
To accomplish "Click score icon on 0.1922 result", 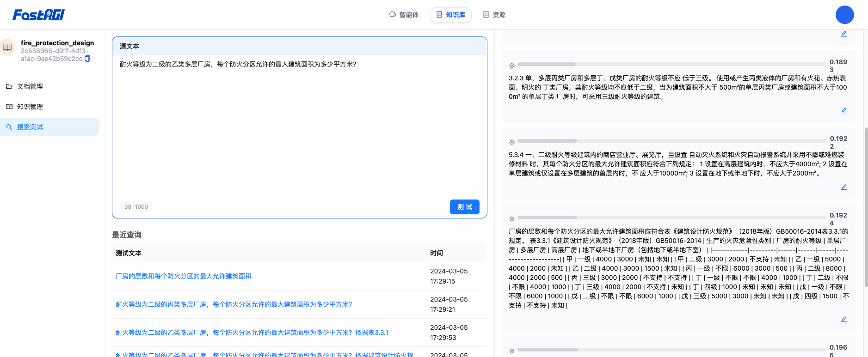I will point(512,142).
